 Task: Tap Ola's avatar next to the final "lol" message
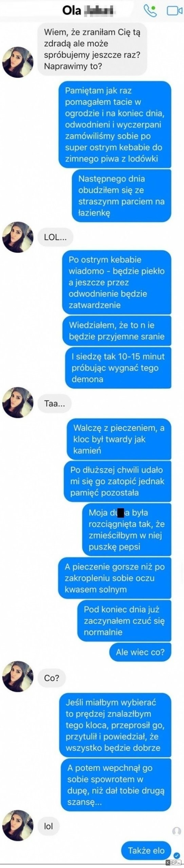(x=18, y=826)
